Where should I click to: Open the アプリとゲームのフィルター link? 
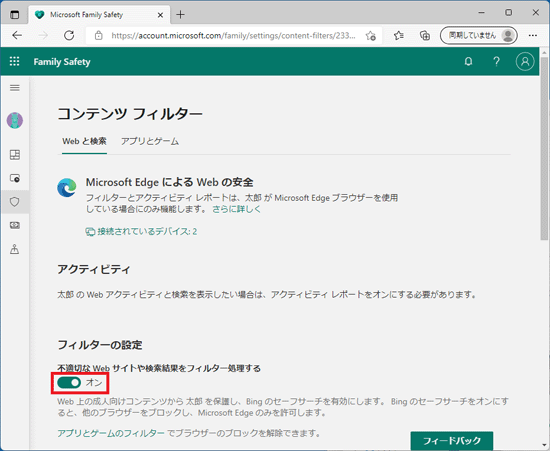click(x=111, y=433)
